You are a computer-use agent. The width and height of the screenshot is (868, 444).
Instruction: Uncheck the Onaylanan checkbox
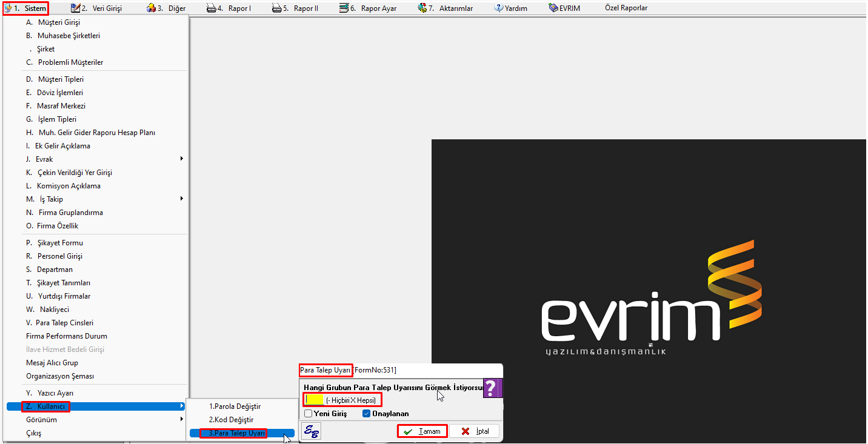coord(366,414)
